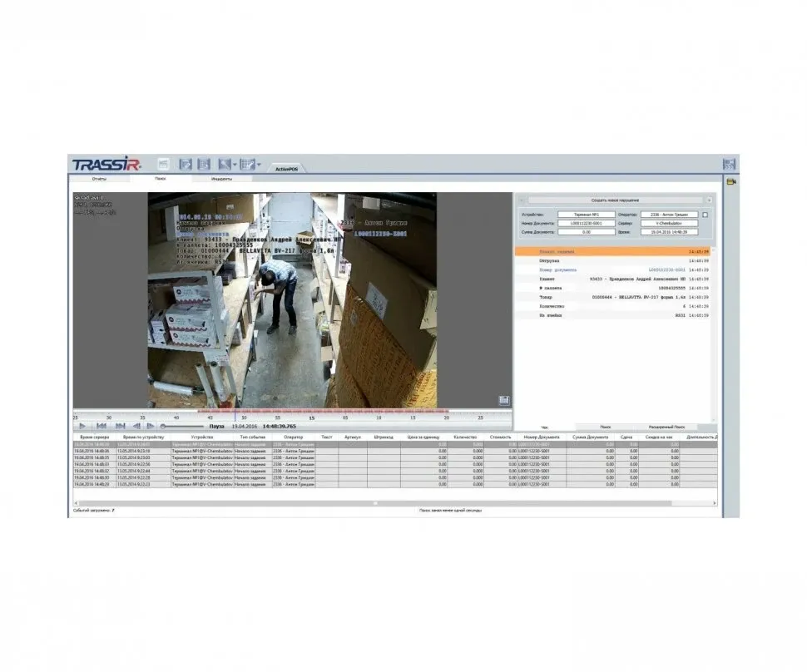Toggle the checkbox beside the Оператор field
This screenshot has height=672, width=807.
click(706, 214)
